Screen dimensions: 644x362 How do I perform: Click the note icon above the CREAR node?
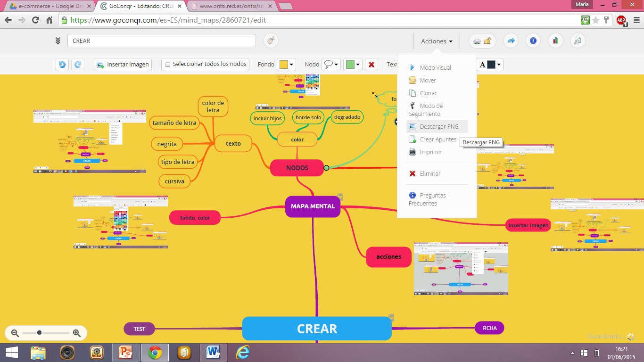tap(391, 318)
